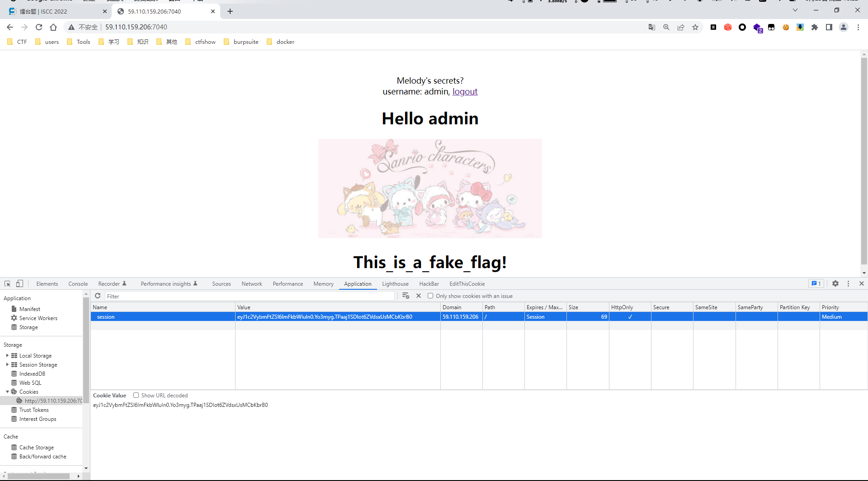This screenshot has height=481, width=868.
Task: Open Back/forward cache in sidebar
Action: coord(43,457)
